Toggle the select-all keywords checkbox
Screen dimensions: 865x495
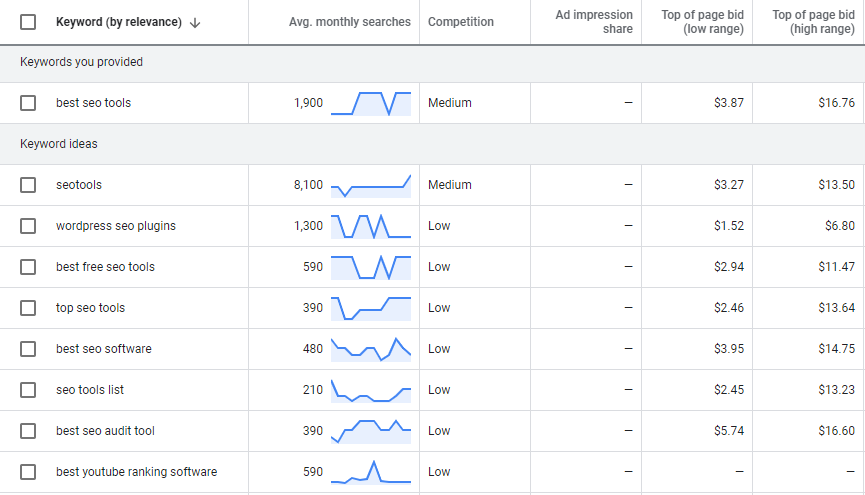click(28, 22)
